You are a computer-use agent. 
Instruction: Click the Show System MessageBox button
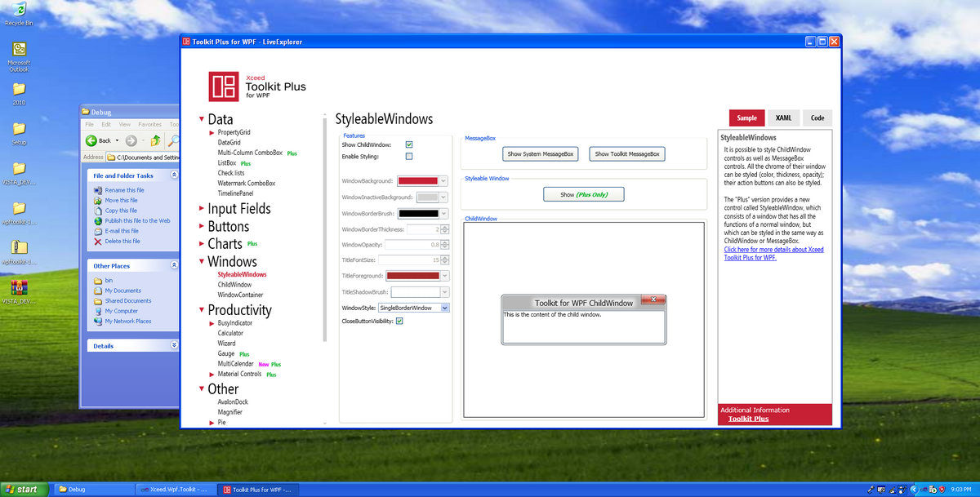coord(541,153)
